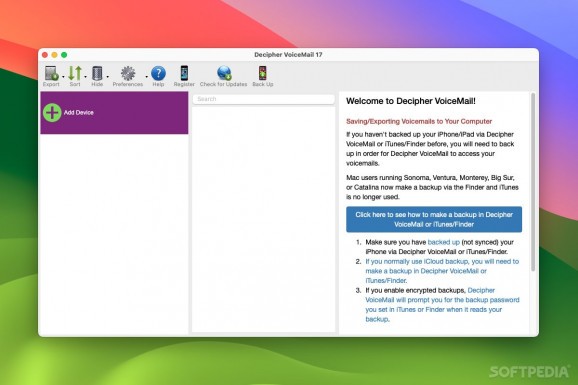This screenshot has height=385, width=578.
Task: Open the 'backed up' link
Action: tap(443, 242)
